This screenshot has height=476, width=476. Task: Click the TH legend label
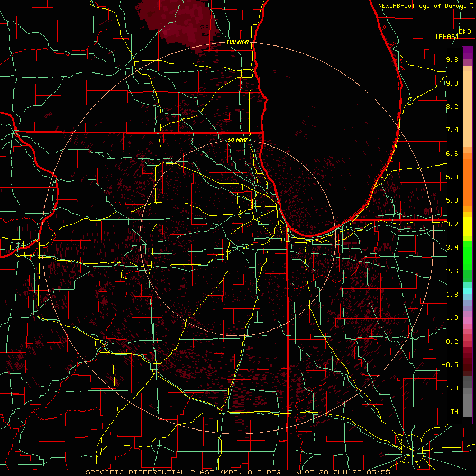454,412
